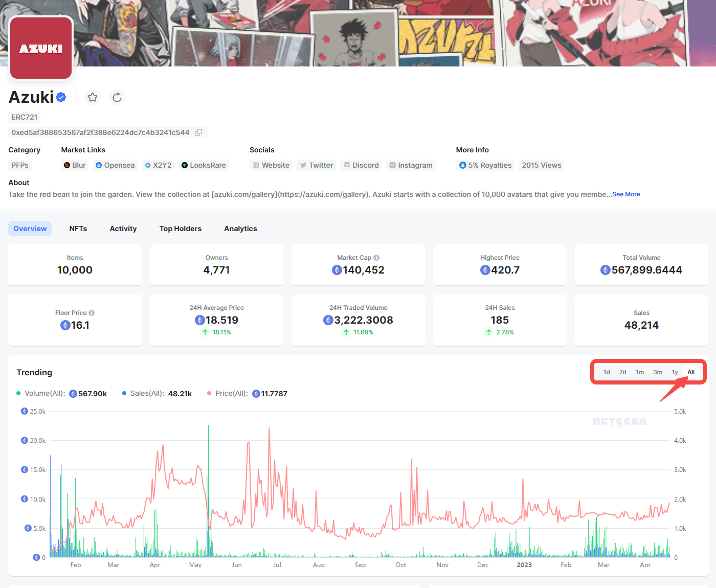Expand the About description with See More

[x=626, y=194]
